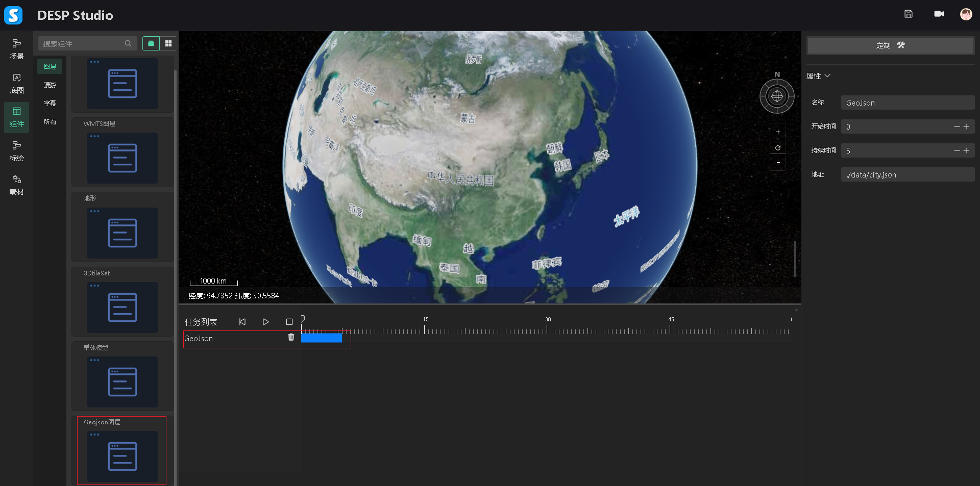Image resolution: width=980 pixels, height=486 pixels.
Task: Click the search magnifier icon
Action: (128, 44)
